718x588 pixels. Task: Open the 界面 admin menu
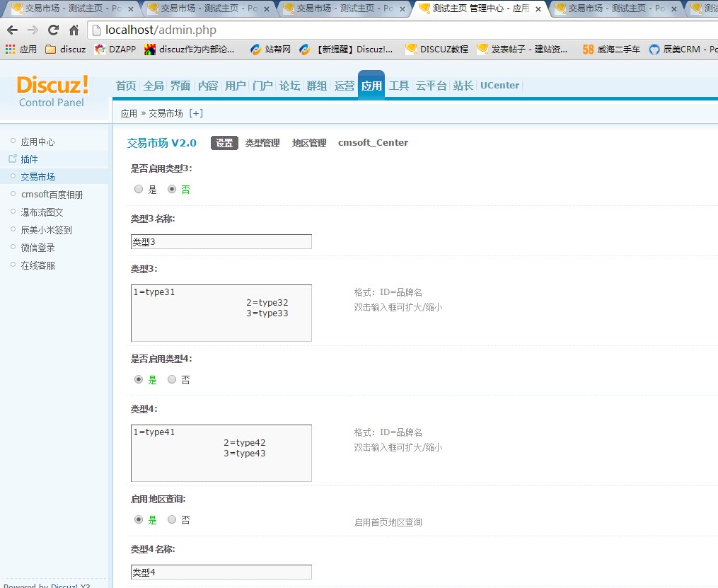tap(180, 86)
